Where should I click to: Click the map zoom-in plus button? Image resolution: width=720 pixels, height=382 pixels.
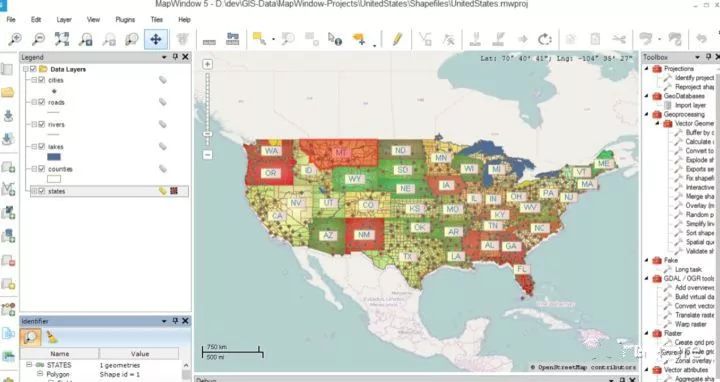click(x=208, y=64)
